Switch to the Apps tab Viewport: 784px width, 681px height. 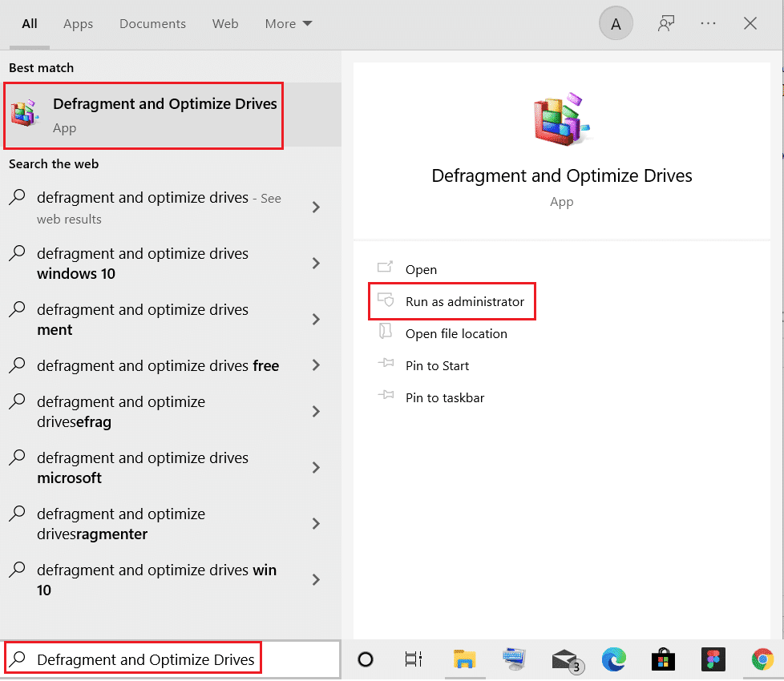[78, 23]
